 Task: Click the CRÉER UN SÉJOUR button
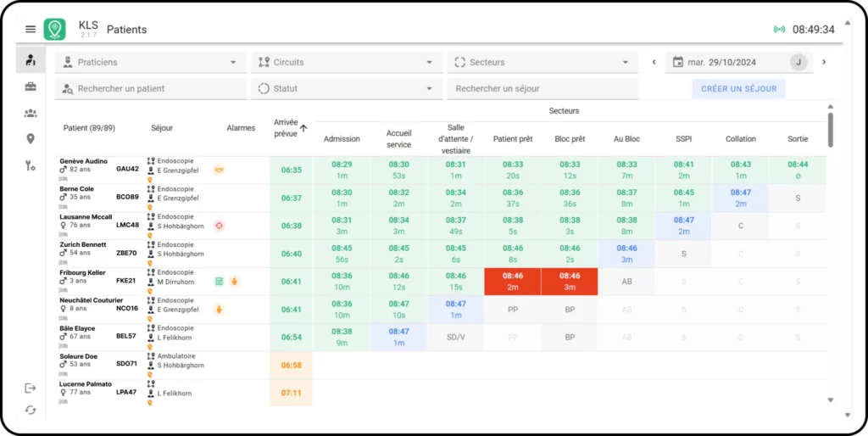tap(738, 88)
